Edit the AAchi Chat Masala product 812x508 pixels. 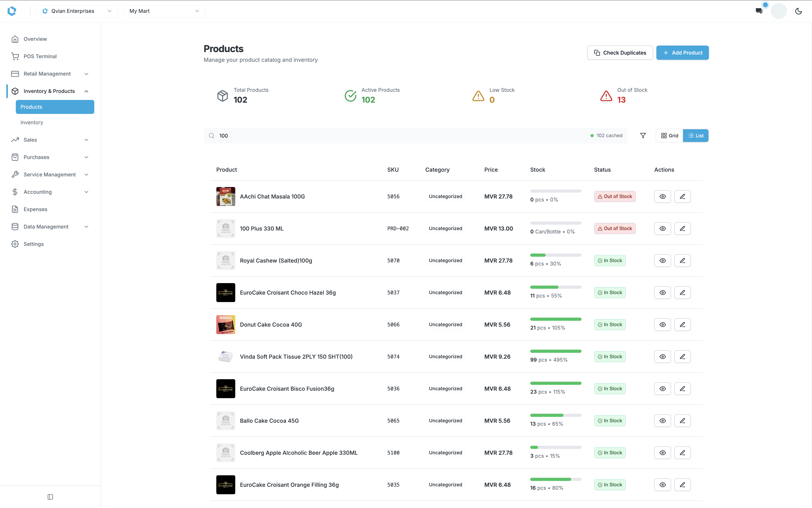683,196
